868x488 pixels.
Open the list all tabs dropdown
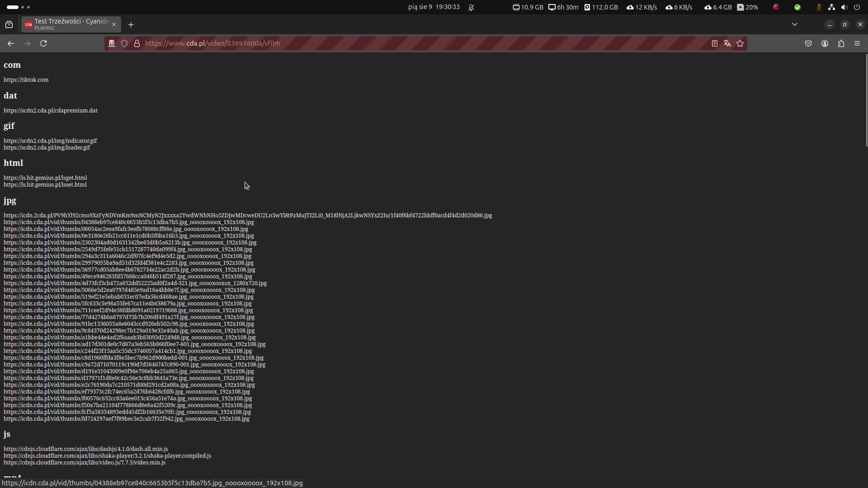coord(795,24)
